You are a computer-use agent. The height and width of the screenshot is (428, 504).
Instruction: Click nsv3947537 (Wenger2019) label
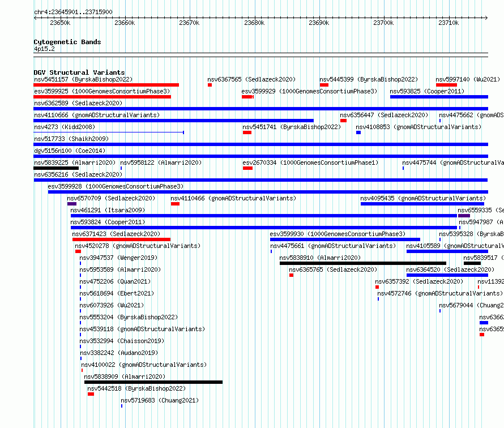[118, 258]
